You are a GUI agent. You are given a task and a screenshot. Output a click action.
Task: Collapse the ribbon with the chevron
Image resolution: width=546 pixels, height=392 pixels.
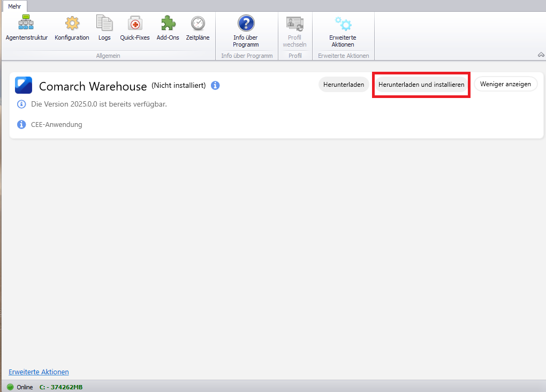(541, 55)
